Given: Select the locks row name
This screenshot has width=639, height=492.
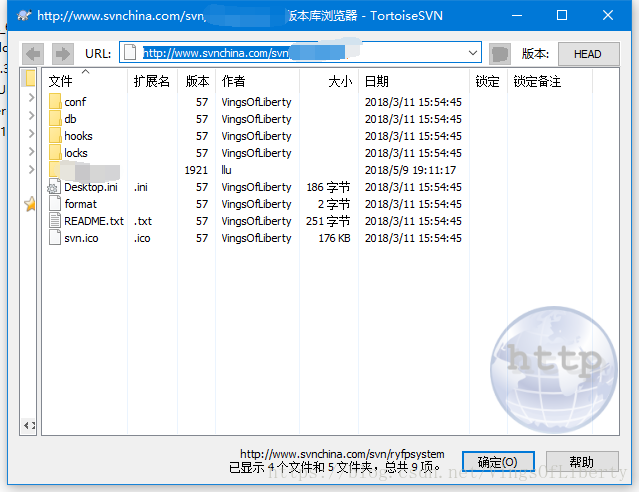Looking at the screenshot, I should click(76, 153).
